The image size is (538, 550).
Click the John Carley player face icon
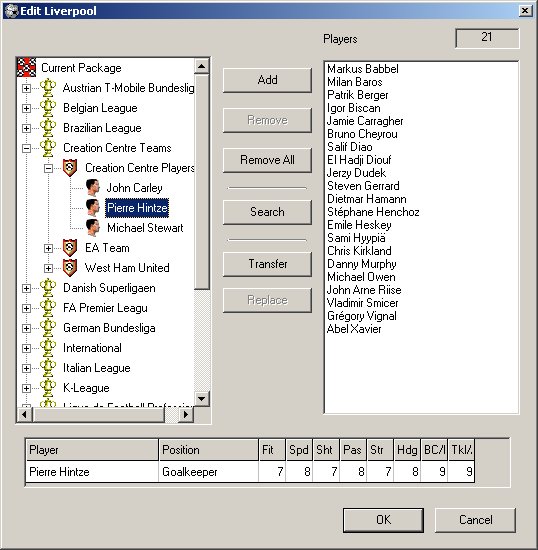pyautogui.click(x=93, y=188)
